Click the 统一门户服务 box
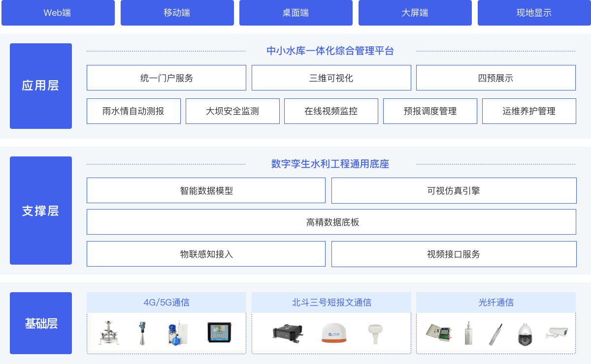The height and width of the screenshot is (364, 591). pyautogui.click(x=166, y=78)
